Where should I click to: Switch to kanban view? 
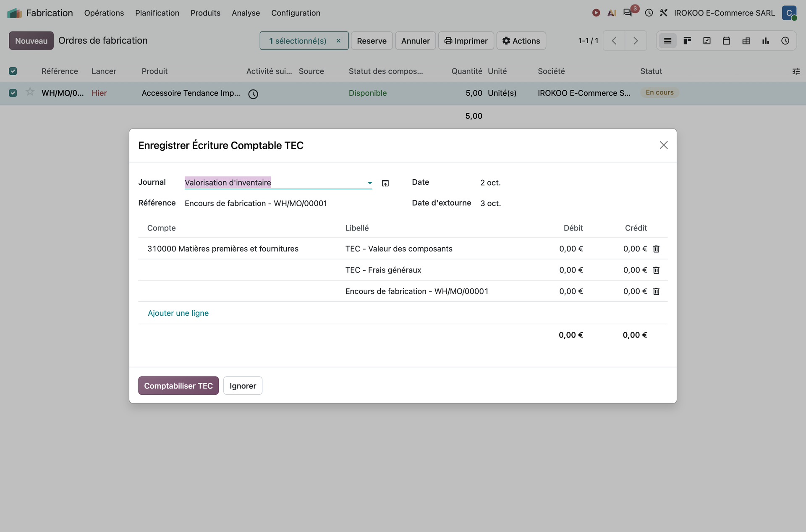[x=687, y=41]
